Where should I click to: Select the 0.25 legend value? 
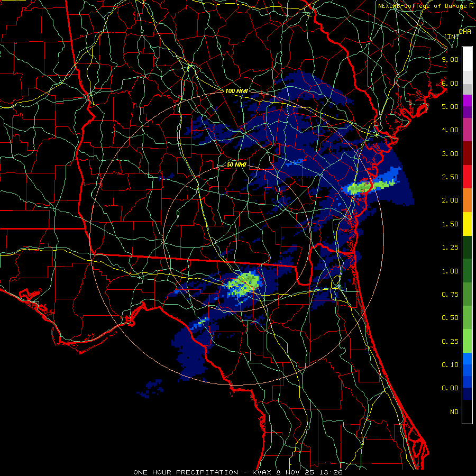coord(450,342)
